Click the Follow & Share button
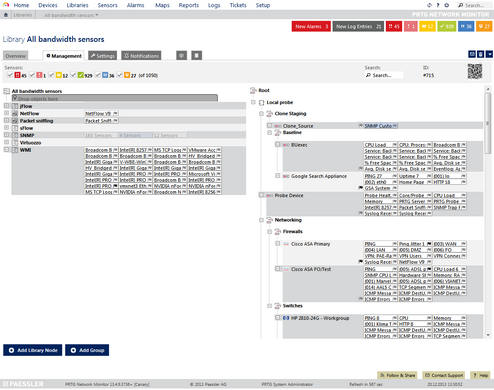 pyautogui.click(x=398, y=375)
